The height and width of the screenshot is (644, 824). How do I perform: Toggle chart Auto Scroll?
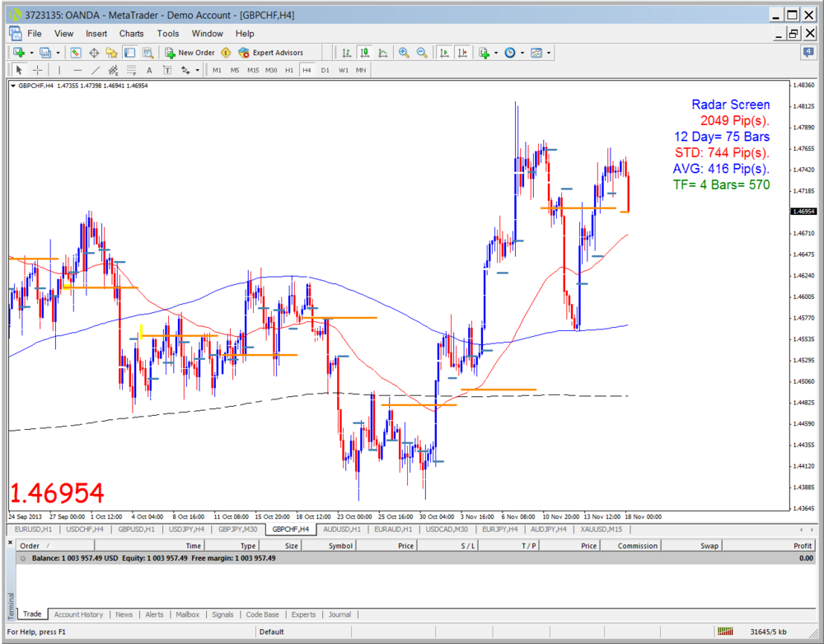point(444,53)
